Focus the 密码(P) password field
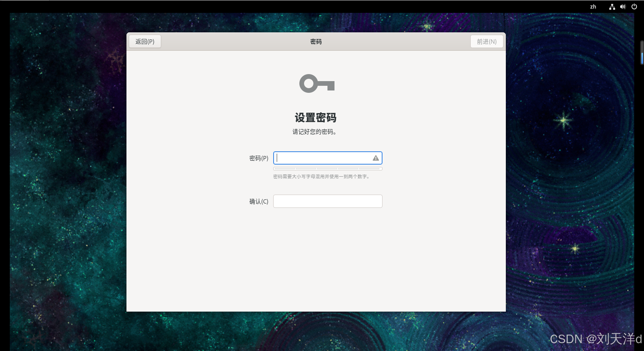644x351 pixels. click(327, 158)
